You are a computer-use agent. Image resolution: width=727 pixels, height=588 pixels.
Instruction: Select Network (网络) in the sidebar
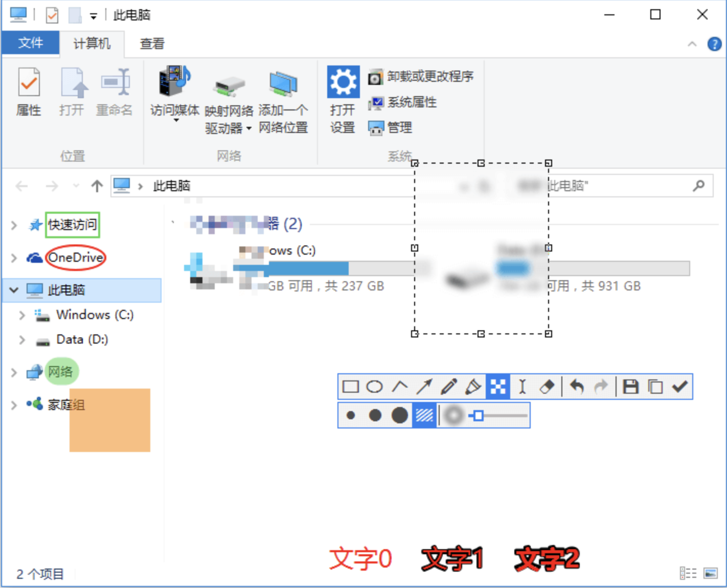tap(60, 372)
